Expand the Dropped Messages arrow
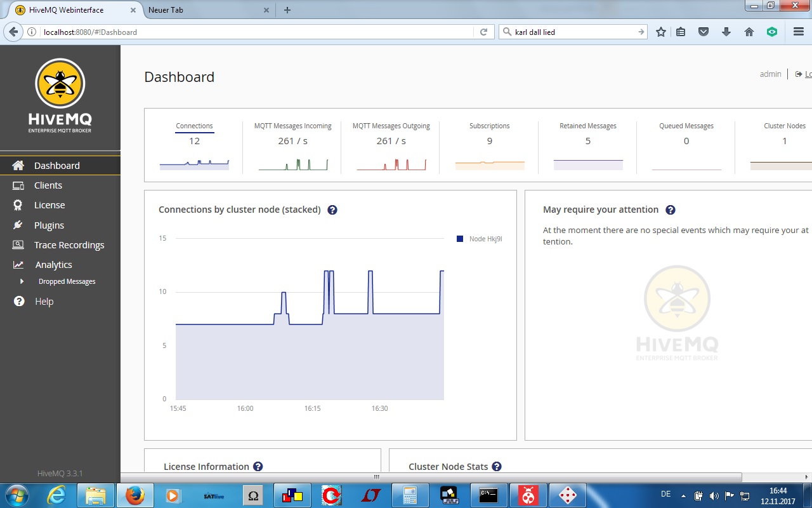This screenshot has height=508, width=812. [22, 281]
